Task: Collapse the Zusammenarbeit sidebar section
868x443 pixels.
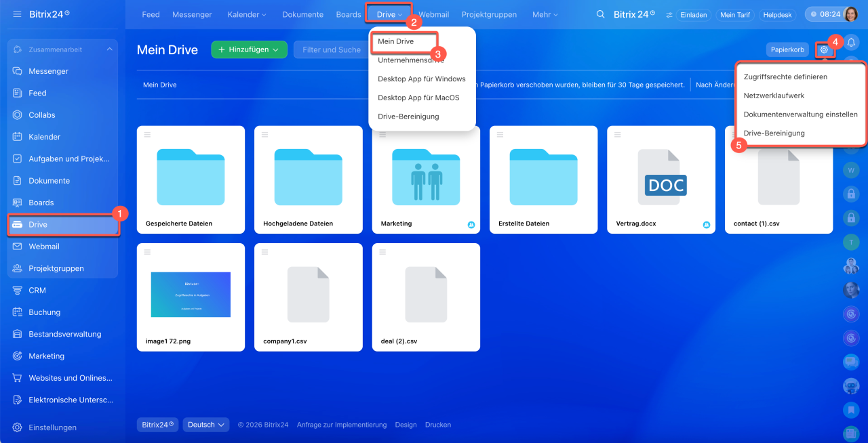Action: pos(109,49)
